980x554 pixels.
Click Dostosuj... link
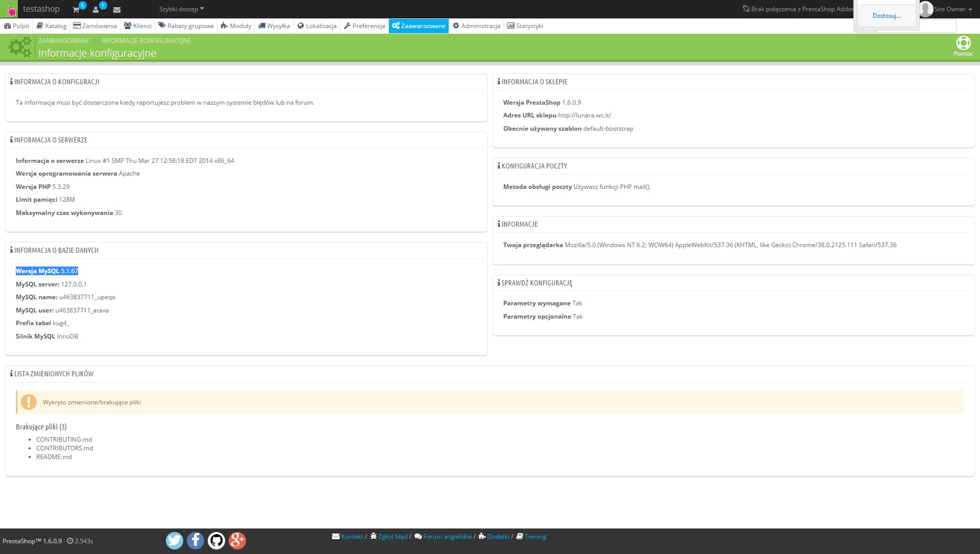pyautogui.click(x=886, y=16)
